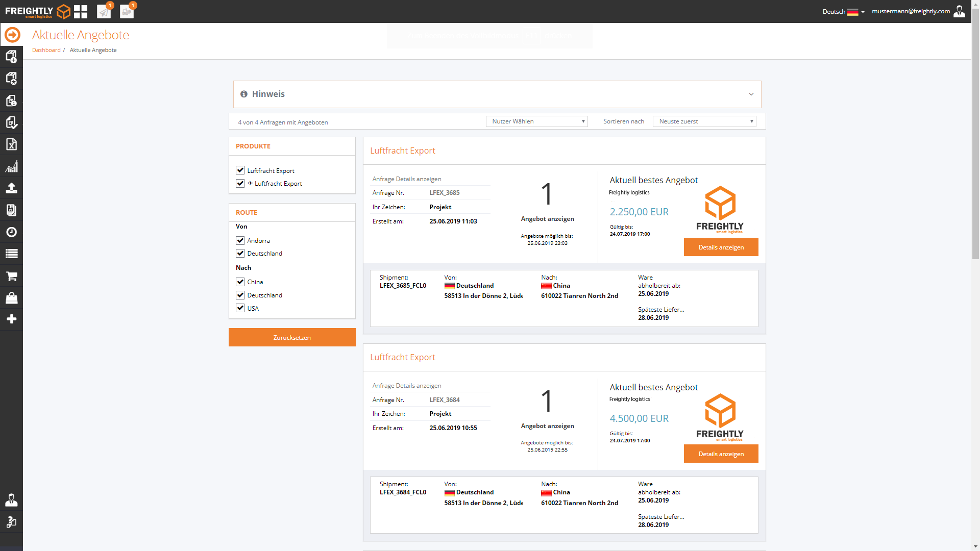Open the Nutzer Wählen dropdown
Viewport: 980px width, 551px height.
pos(536,121)
